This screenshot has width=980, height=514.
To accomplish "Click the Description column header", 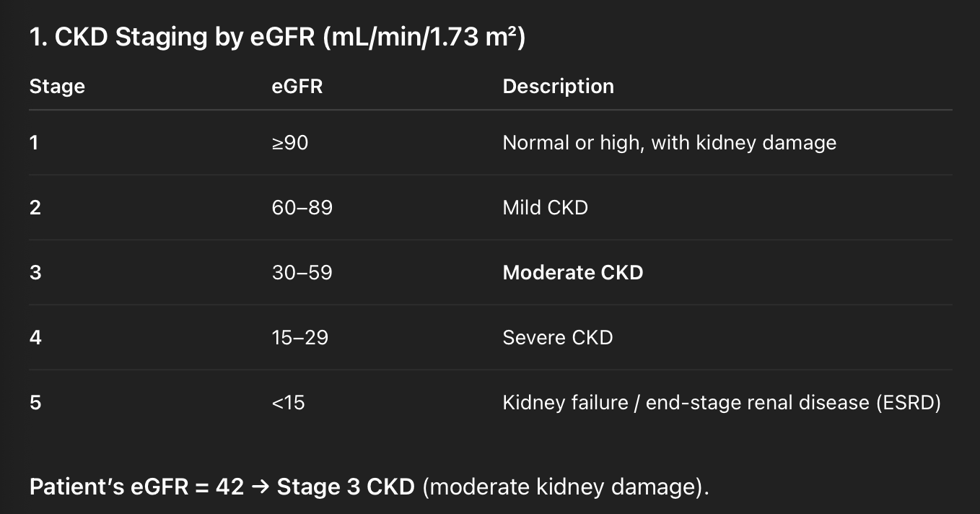I will (558, 87).
